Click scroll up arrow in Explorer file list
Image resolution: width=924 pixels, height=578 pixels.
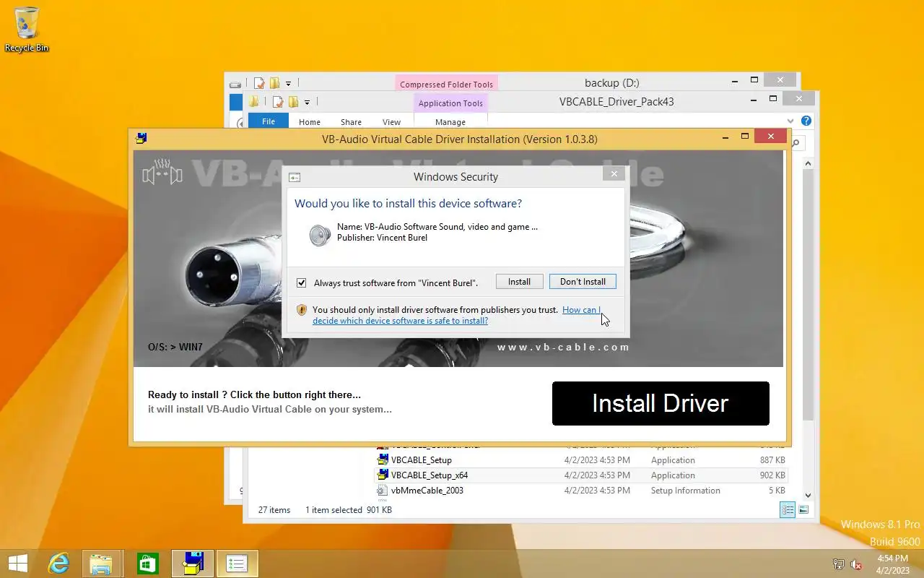click(808, 164)
